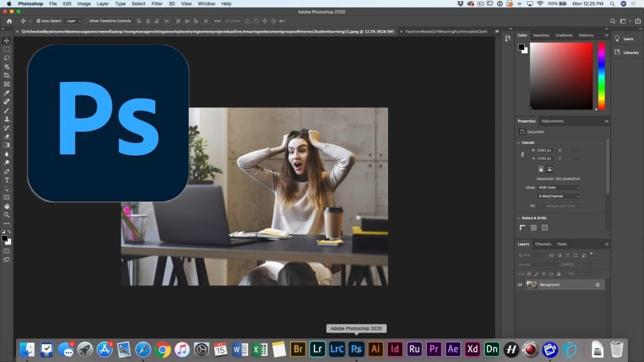Collapse the Canvas section
This screenshot has height=362, width=644.
coord(519,143)
